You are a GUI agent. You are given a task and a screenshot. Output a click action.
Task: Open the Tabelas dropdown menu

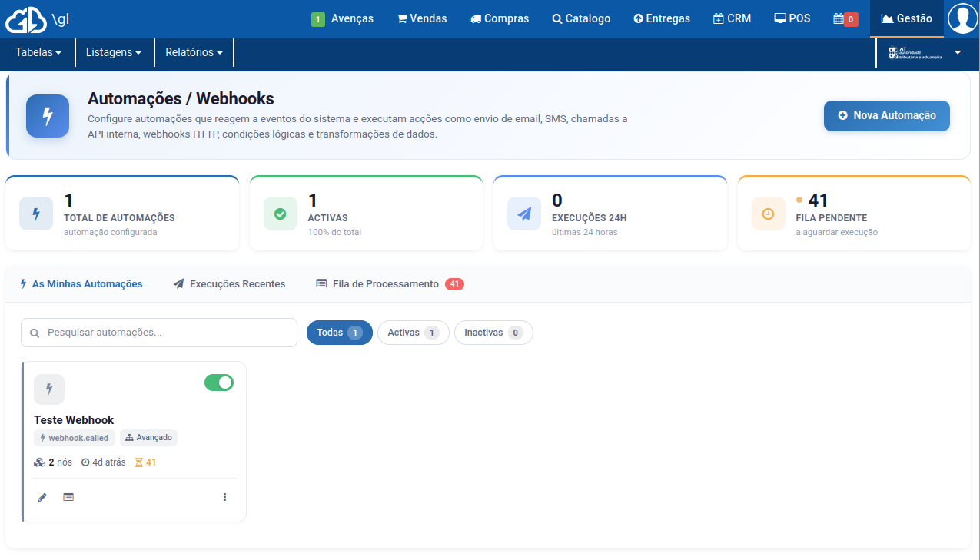coord(38,52)
